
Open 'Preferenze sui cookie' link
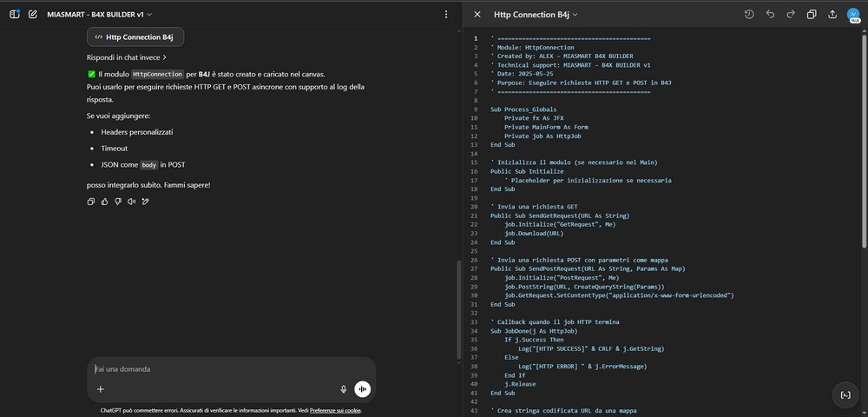click(335, 410)
